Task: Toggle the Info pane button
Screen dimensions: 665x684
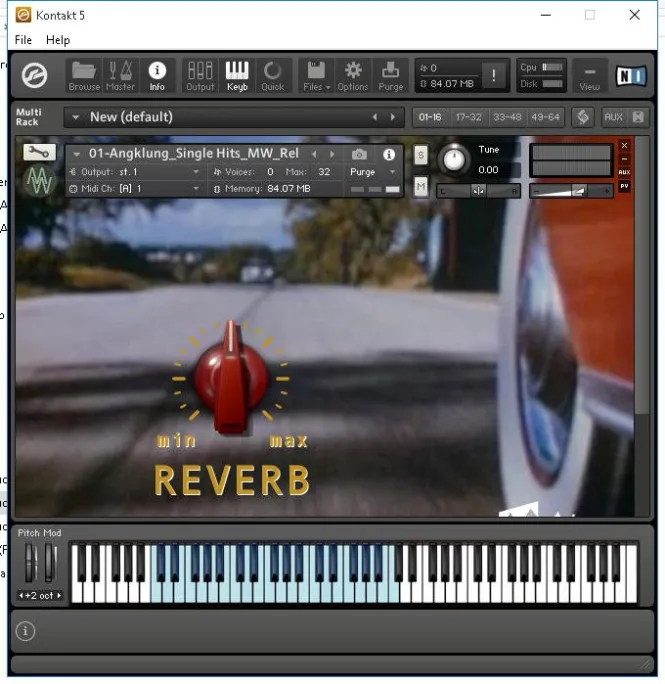Action: coord(157,76)
